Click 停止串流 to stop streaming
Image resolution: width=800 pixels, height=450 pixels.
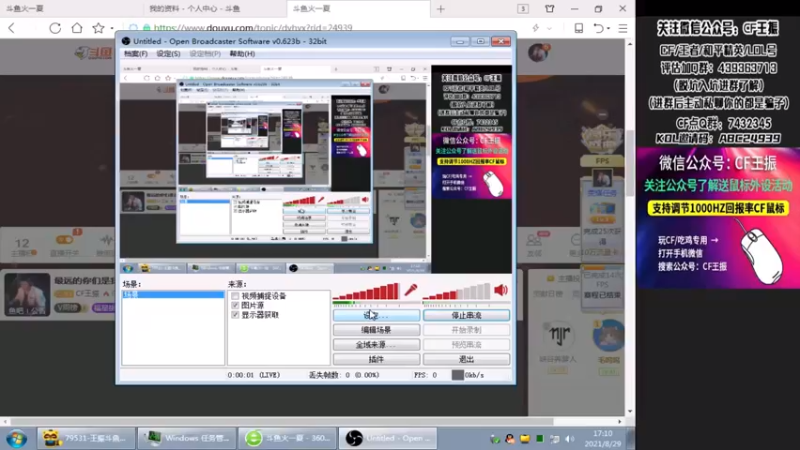tap(466, 315)
